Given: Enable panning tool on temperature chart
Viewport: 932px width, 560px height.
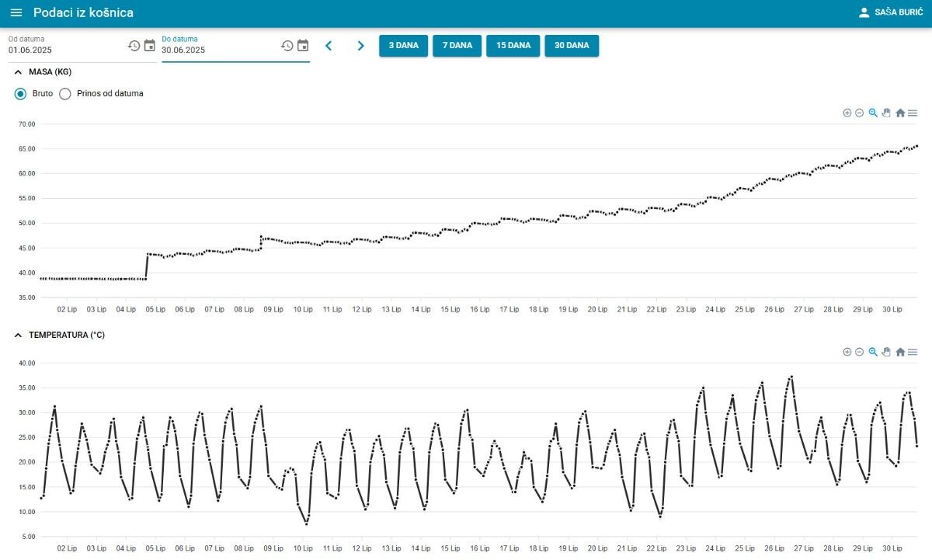Looking at the screenshot, I should (886, 353).
